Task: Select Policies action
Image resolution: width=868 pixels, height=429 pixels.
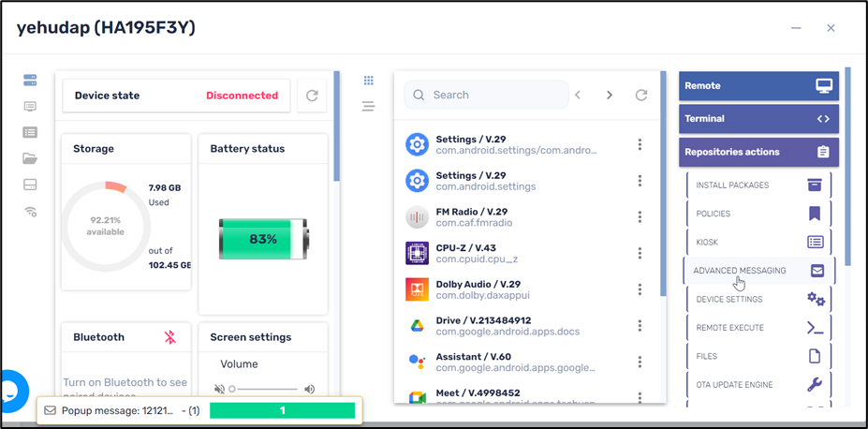Action: click(759, 214)
